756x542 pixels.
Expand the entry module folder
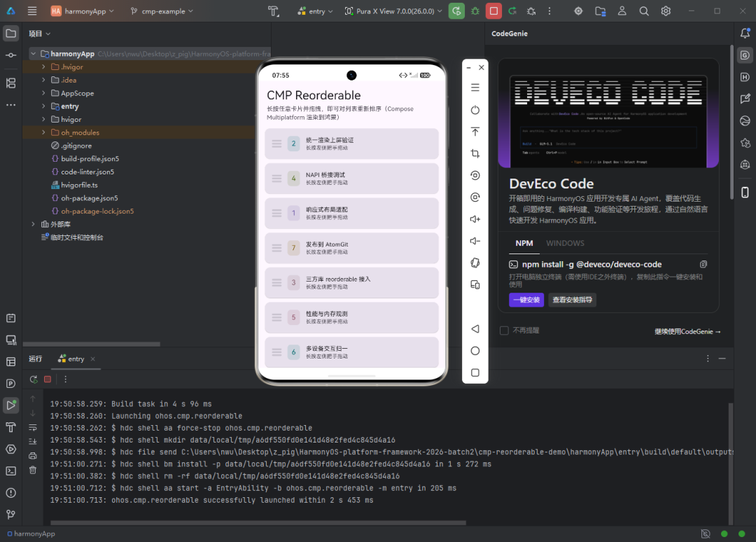coord(43,106)
